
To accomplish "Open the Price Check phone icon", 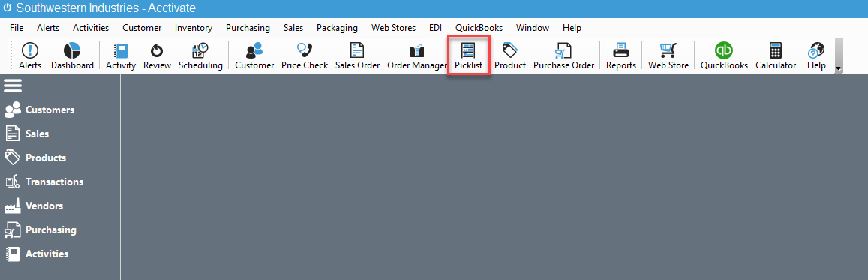I will [x=305, y=56].
